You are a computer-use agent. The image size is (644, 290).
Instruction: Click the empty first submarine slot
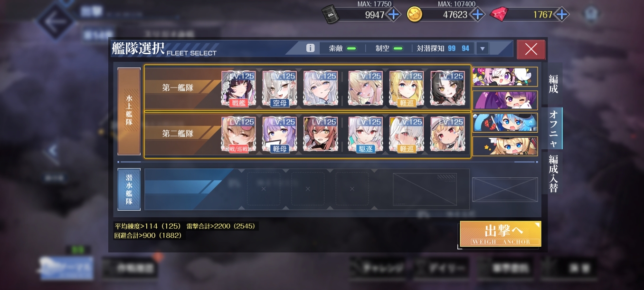click(x=264, y=189)
